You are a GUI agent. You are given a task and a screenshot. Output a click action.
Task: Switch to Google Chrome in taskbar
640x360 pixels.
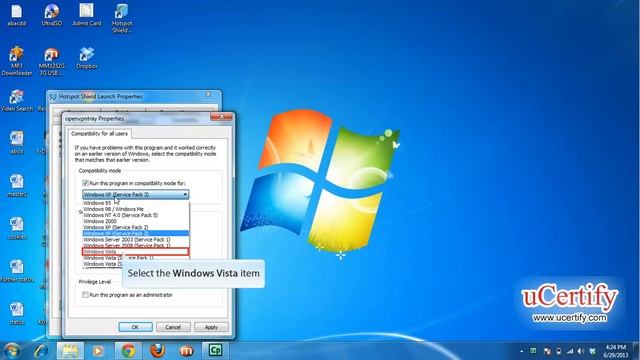[x=128, y=351]
